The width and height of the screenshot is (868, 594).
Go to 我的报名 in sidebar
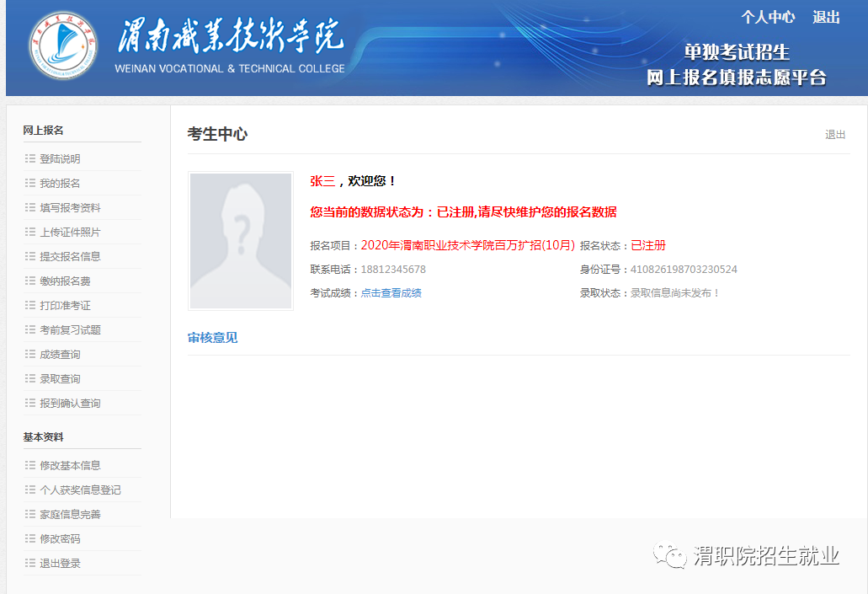click(x=60, y=184)
